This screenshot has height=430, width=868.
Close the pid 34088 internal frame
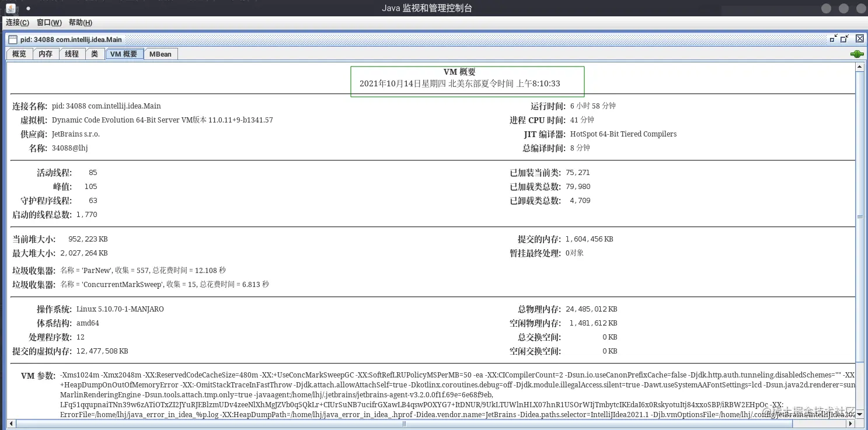860,39
